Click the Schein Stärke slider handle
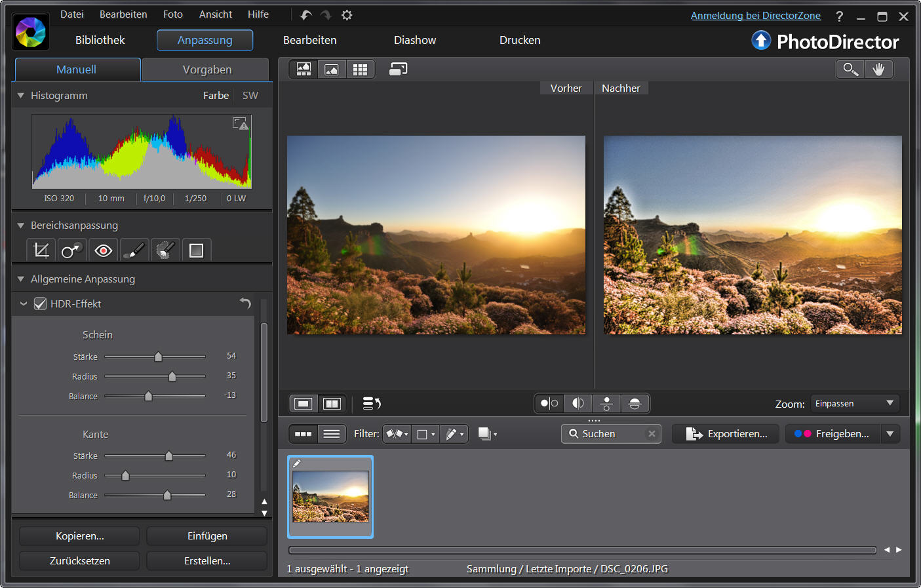The image size is (921, 588). [x=158, y=357]
